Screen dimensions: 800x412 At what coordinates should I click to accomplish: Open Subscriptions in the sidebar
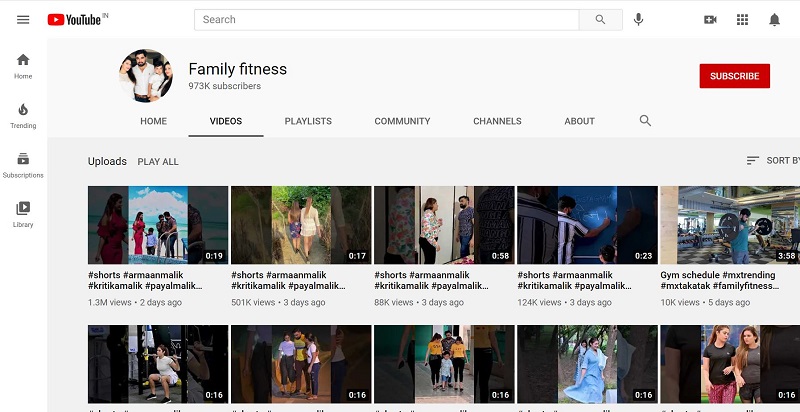(x=23, y=165)
